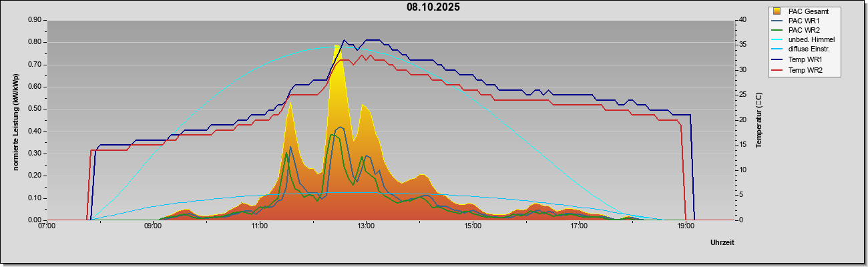Click the 07:00 time axis label
Screen dimensions: 868x267
click(x=47, y=226)
